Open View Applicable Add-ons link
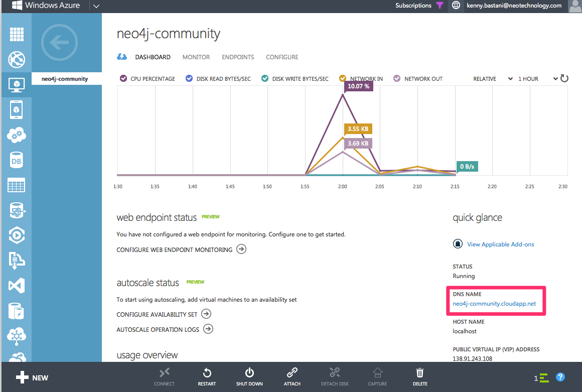The height and width of the screenshot is (392, 582). click(x=501, y=244)
